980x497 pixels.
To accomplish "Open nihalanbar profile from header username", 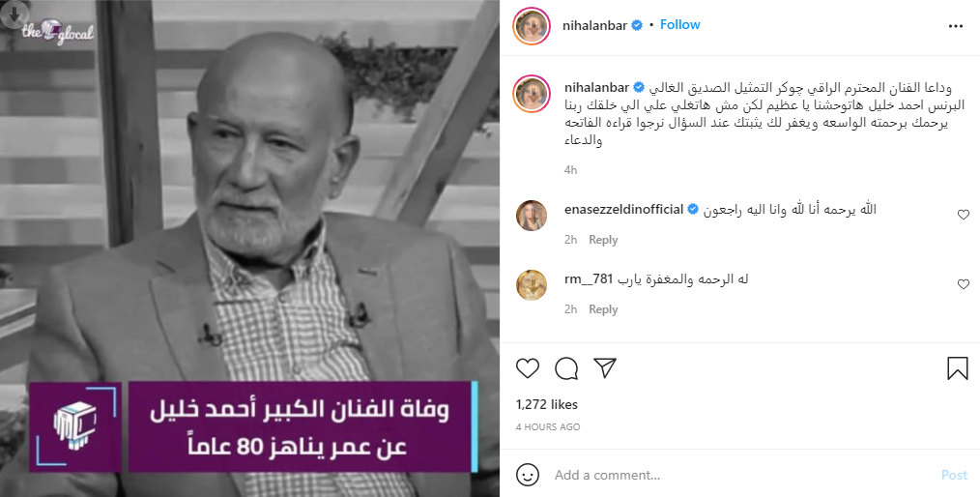I will (x=595, y=25).
